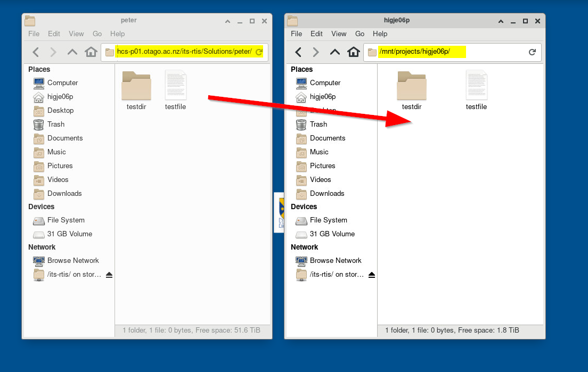Click the highlighted address field showing /mnt/projects/higje06p/
Image resolution: width=588 pixels, height=372 pixels.
click(421, 52)
